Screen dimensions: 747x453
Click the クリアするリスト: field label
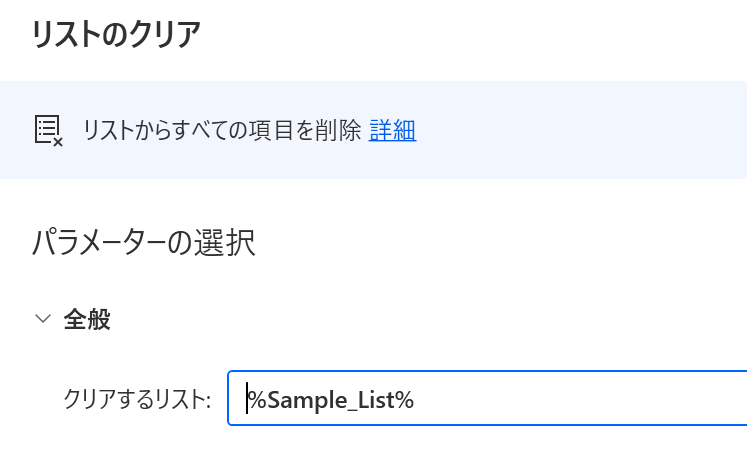tap(137, 399)
